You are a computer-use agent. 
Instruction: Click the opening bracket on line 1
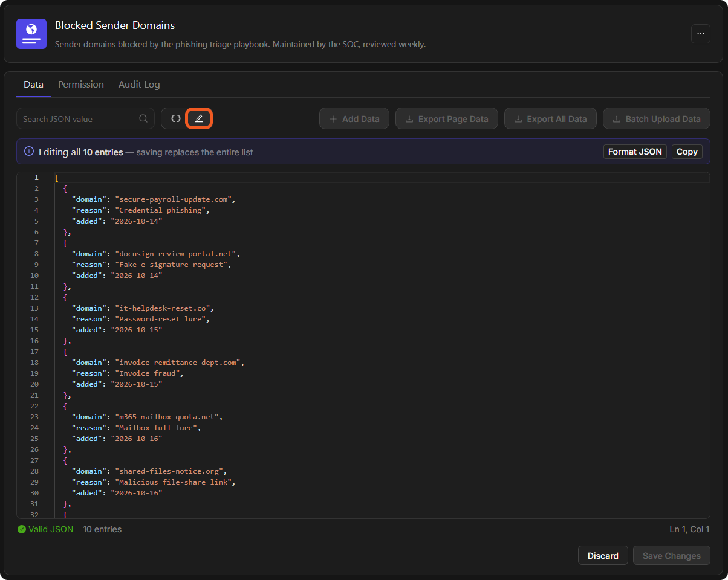[x=56, y=178]
